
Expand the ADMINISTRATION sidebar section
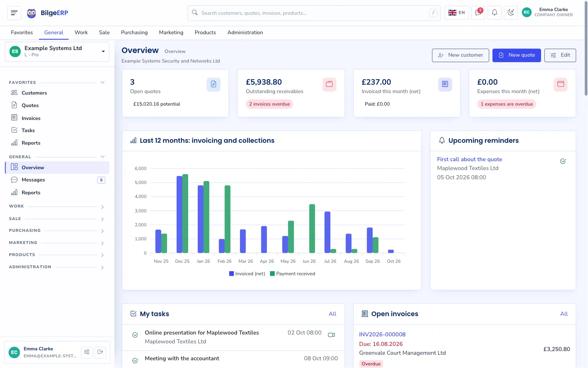click(x=103, y=267)
